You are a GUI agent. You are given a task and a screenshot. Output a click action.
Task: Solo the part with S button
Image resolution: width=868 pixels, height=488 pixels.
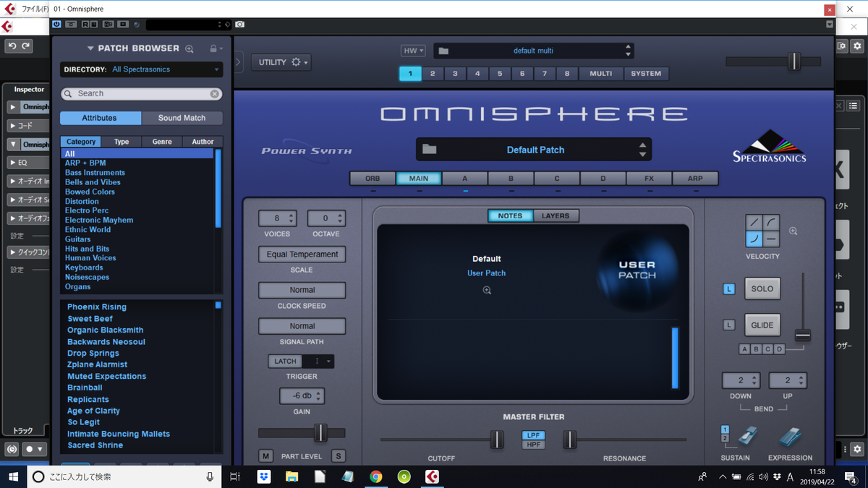pyautogui.click(x=338, y=455)
